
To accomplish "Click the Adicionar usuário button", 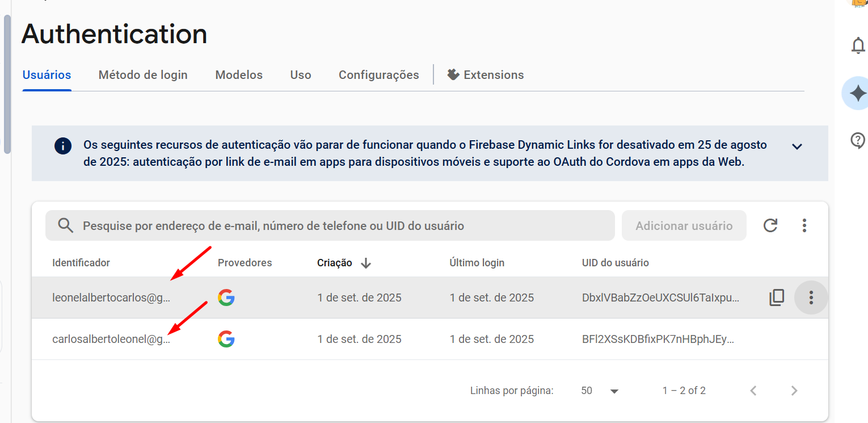I will tap(684, 225).
